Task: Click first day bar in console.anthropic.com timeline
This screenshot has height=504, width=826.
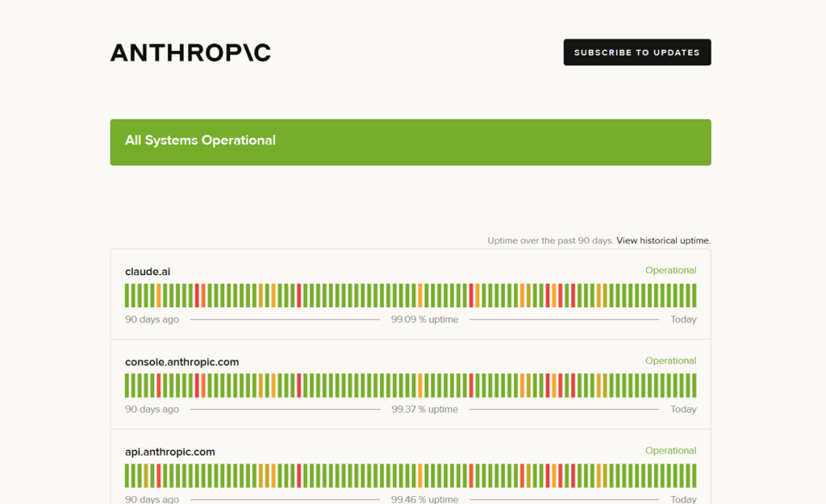Action: (127, 385)
